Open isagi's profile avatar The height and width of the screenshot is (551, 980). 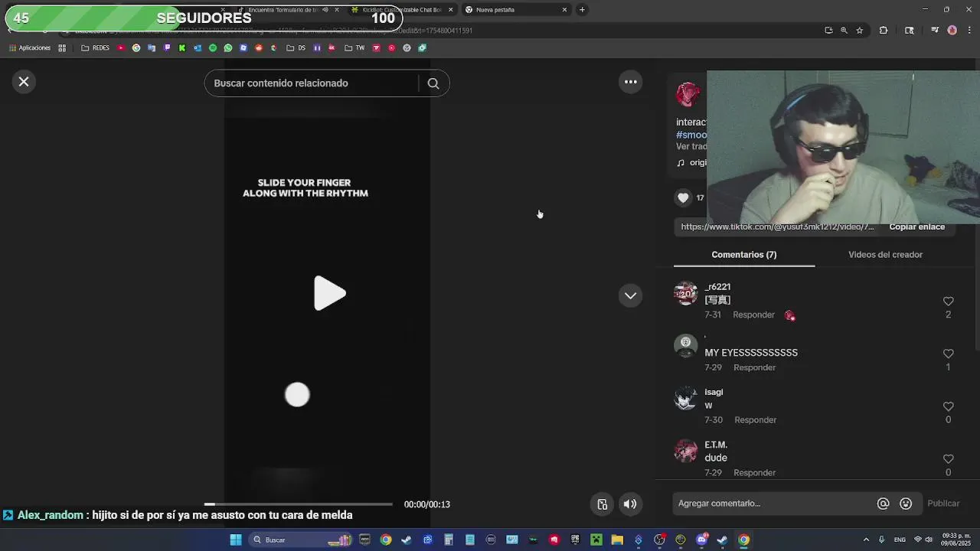pyautogui.click(x=685, y=398)
